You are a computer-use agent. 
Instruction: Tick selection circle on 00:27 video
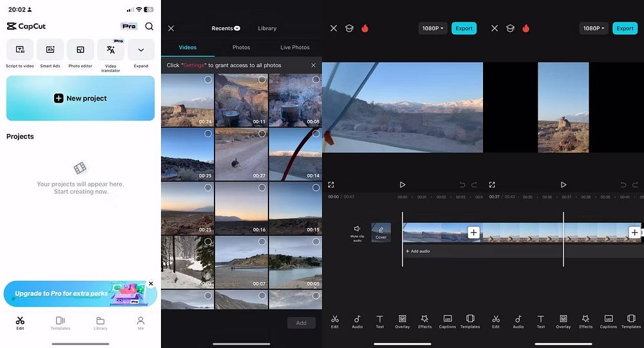pyautogui.click(x=262, y=133)
